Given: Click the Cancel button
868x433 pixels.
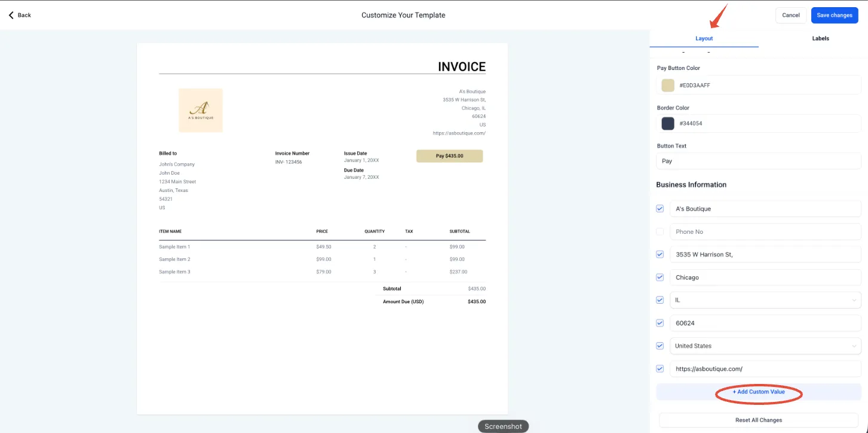Looking at the screenshot, I should tap(791, 15).
